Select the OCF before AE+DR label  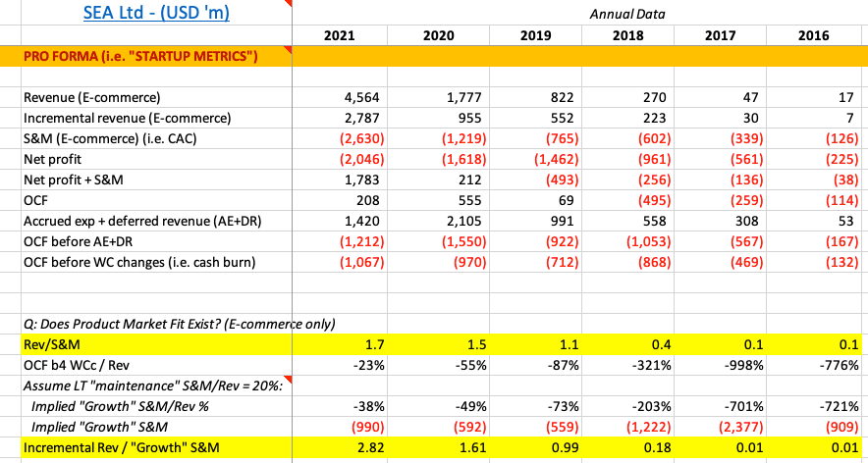(x=76, y=241)
